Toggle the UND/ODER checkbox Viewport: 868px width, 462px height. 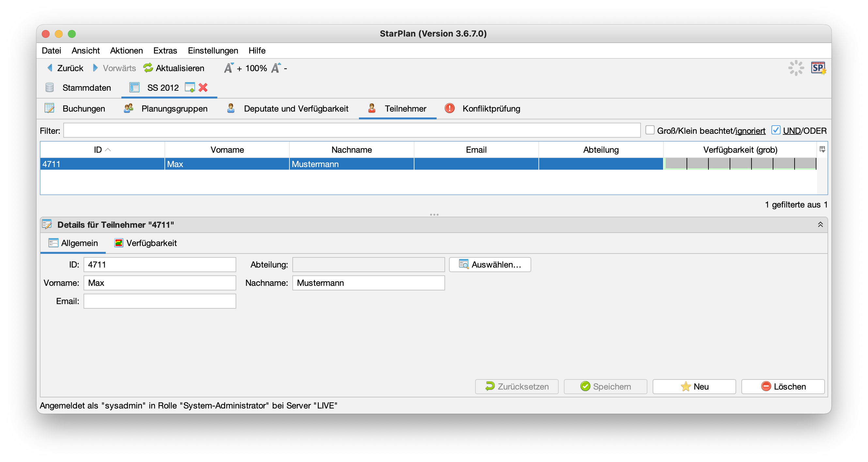776,130
